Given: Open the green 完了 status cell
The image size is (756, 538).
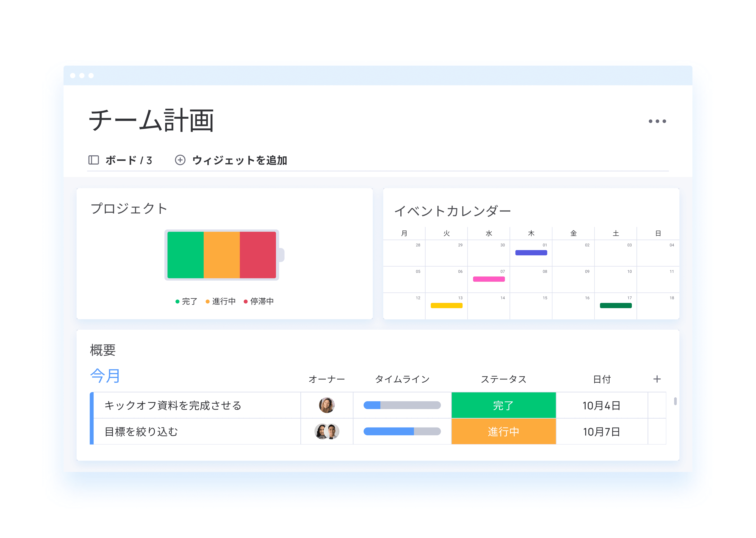Looking at the screenshot, I should click(x=503, y=405).
